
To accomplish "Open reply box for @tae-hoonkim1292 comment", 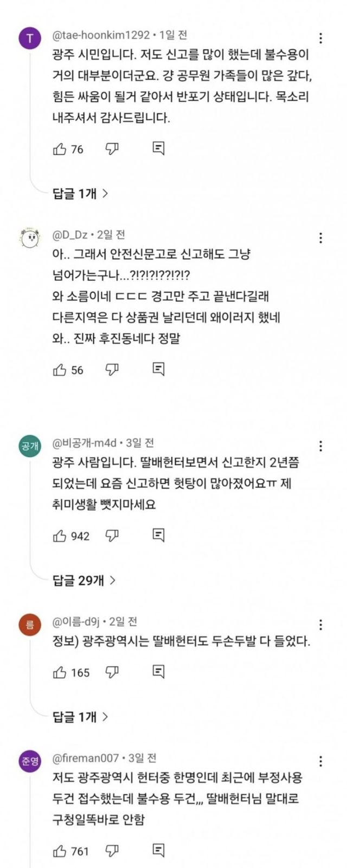I will click(158, 149).
